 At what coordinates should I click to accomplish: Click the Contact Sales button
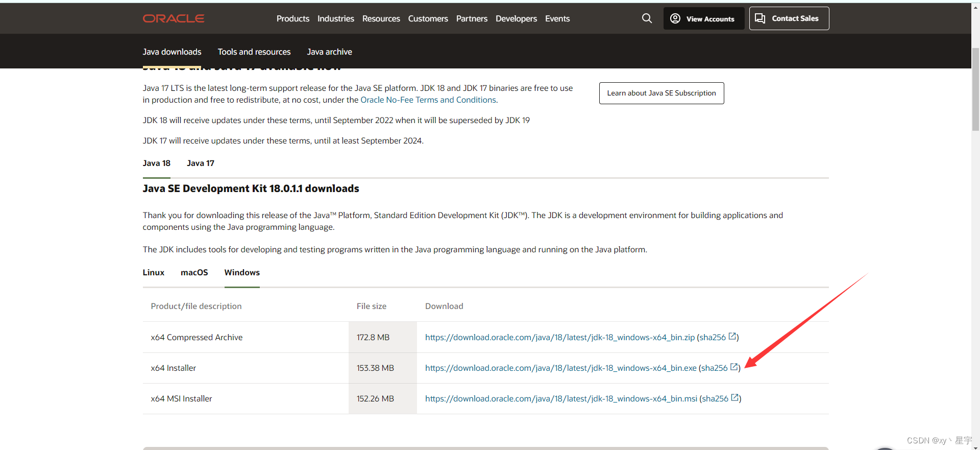tap(789, 18)
